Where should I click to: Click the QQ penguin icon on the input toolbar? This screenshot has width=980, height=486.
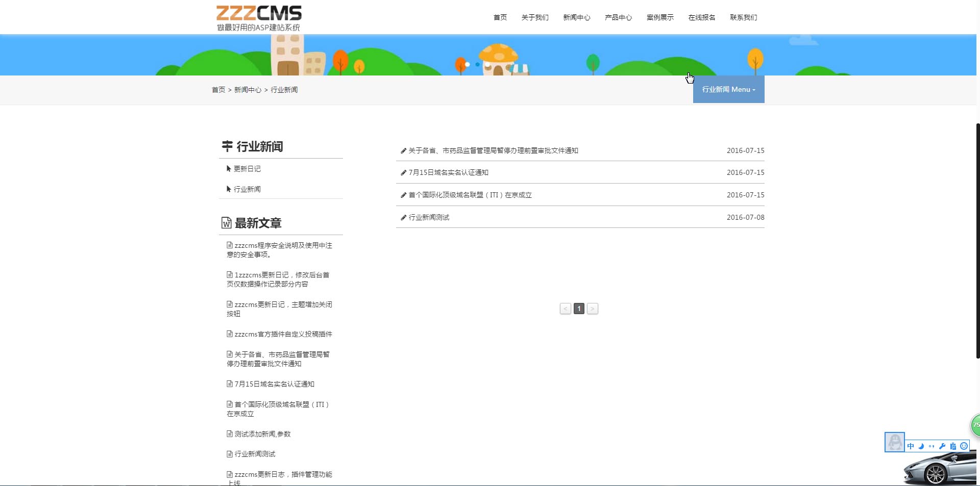(x=894, y=442)
